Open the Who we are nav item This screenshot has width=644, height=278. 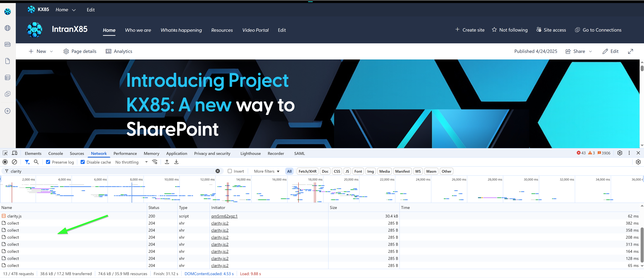[x=138, y=30]
